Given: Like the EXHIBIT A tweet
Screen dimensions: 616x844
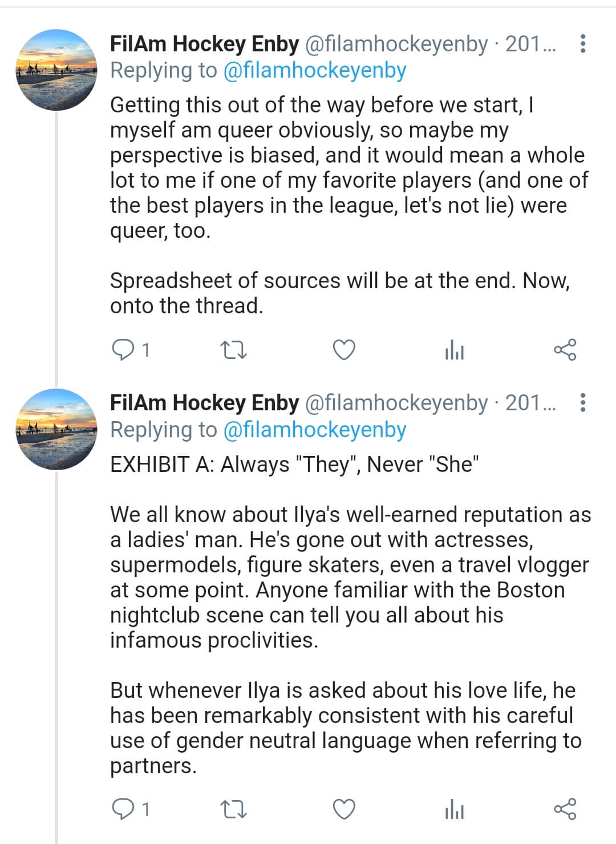Looking at the screenshot, I should (x=344, y=809).
